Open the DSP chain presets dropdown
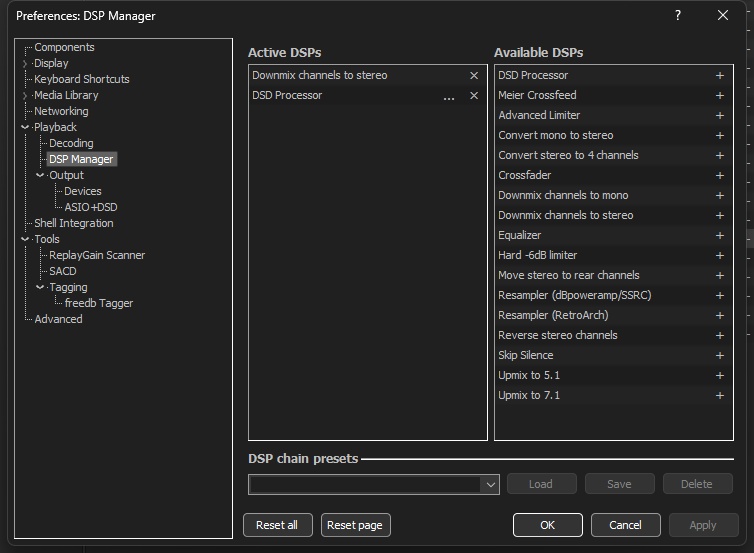This screenshot has height=553, width=754. (x=490, y=485)
